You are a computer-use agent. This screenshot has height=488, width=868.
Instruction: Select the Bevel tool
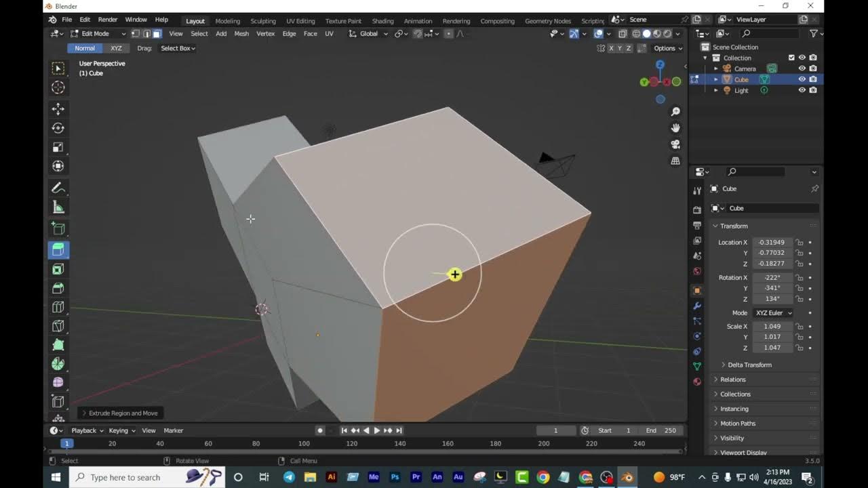(x=58, y=288)
